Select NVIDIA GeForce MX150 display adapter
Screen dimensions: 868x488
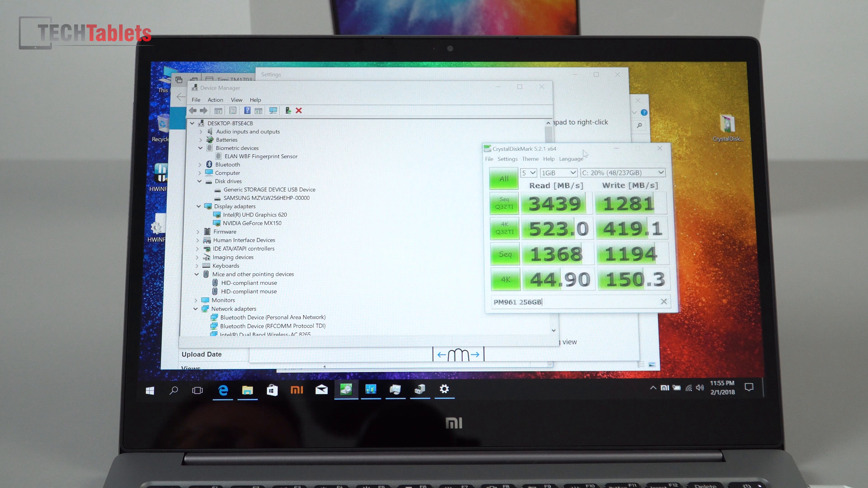(x=252, y=223)
